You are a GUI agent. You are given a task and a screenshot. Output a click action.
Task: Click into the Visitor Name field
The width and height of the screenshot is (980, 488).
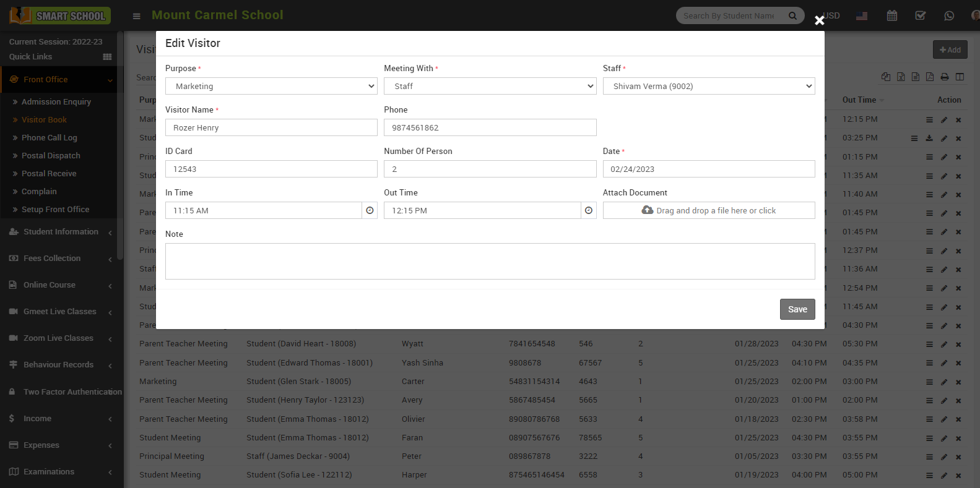tap(271, 127)
